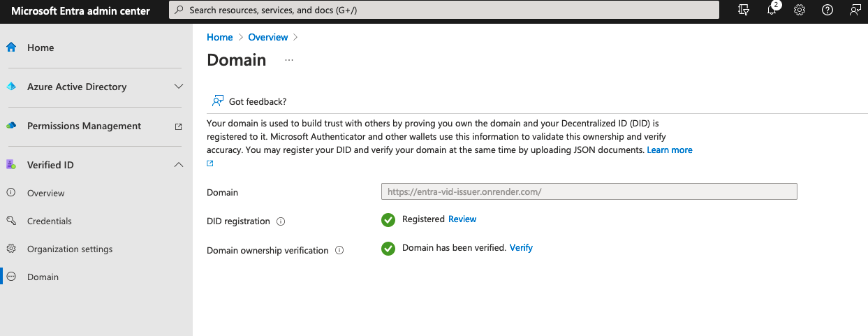Go to Home in the sidebar

click(x=41, y=48)
